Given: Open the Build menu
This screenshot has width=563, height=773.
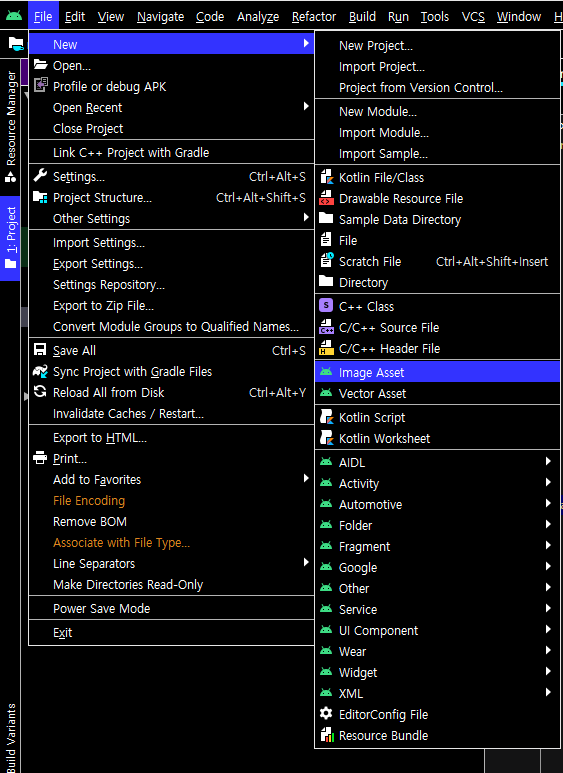Looking at the screenshot, I should click(x=362, y=17).
